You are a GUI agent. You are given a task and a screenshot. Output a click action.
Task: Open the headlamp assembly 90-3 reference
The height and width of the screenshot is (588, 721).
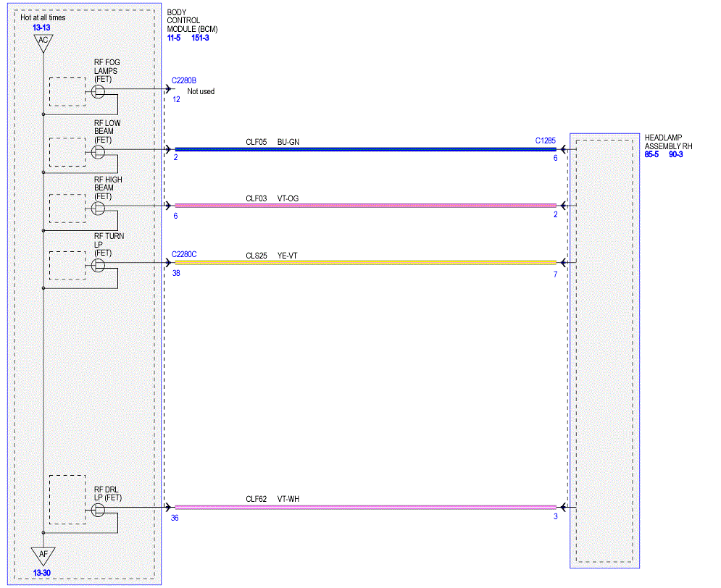tap(675, 154)
